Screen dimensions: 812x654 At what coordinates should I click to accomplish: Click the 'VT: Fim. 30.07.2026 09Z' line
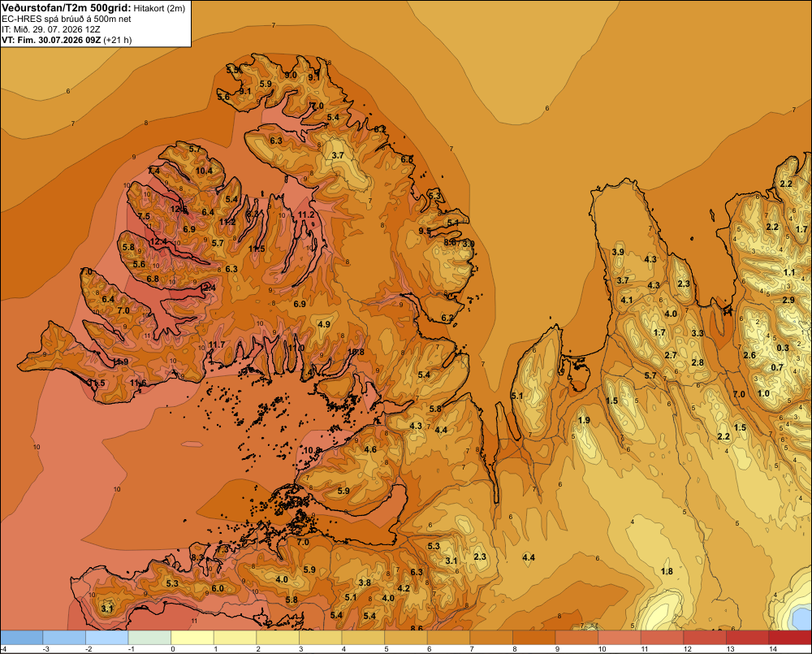pyautogui.click(x=51, y=40)
